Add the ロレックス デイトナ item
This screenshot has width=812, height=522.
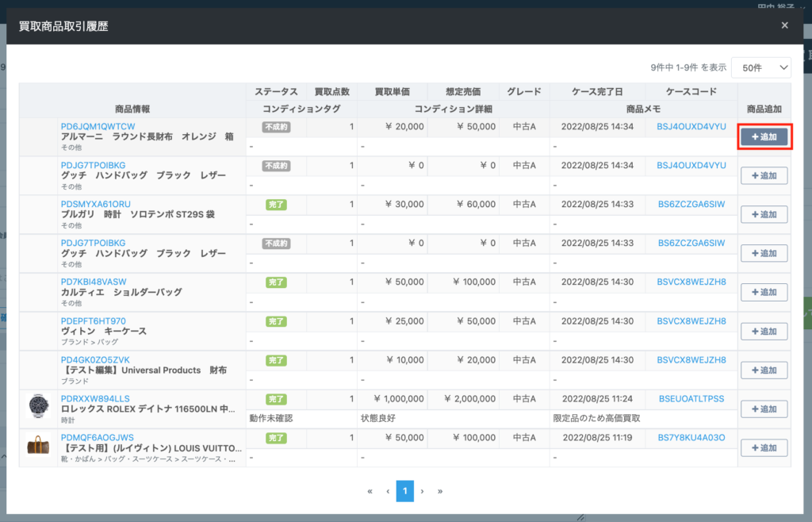[x=764, y=409]
